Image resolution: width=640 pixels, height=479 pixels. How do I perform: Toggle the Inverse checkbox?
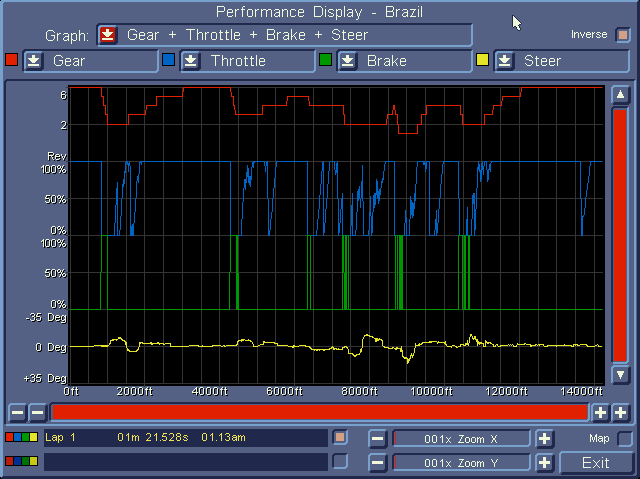coord(623,35)
